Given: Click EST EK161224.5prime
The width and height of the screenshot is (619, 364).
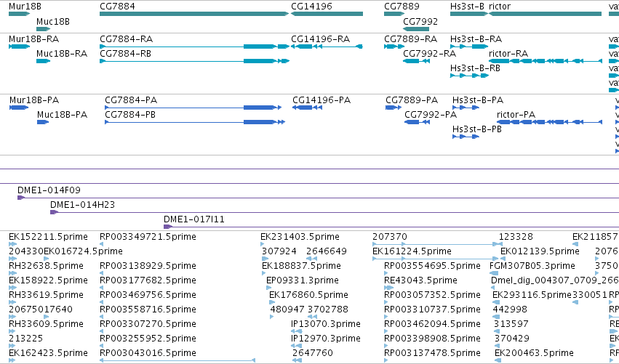Looking at the screenshot, I should 412,251.
